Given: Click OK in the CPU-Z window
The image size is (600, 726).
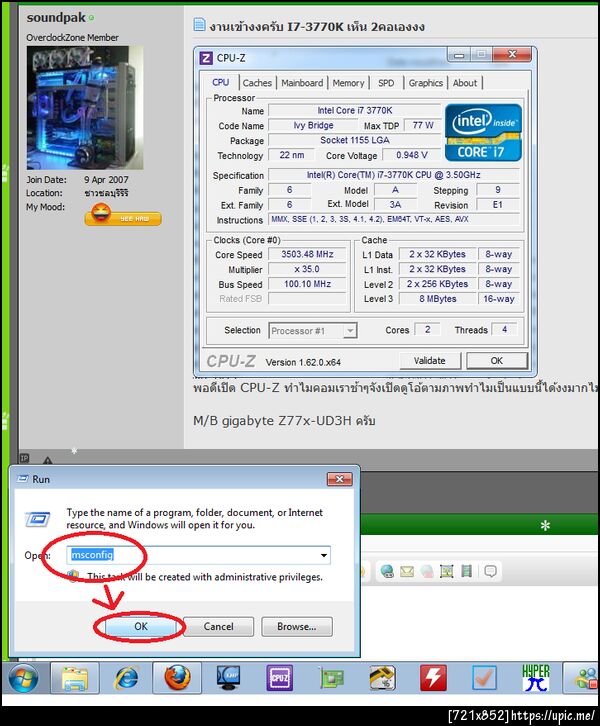Looking at the screenshot, I should [497, 360].
